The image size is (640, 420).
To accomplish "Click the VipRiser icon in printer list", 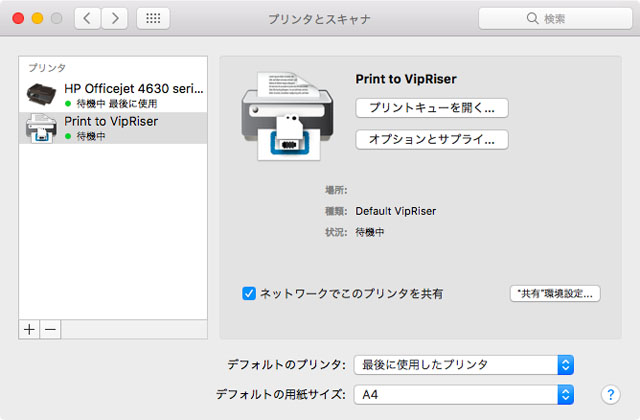I will click(41, 128).
